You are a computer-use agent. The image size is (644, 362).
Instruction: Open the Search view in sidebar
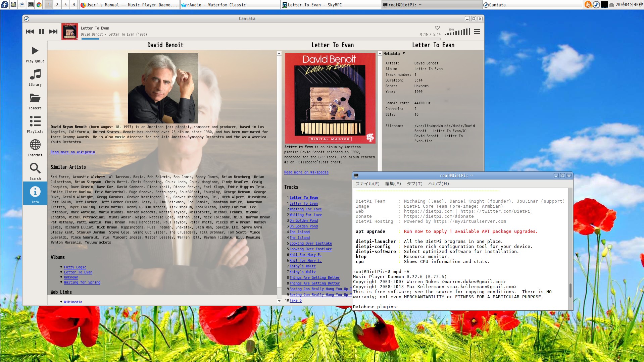click(35, 172)
